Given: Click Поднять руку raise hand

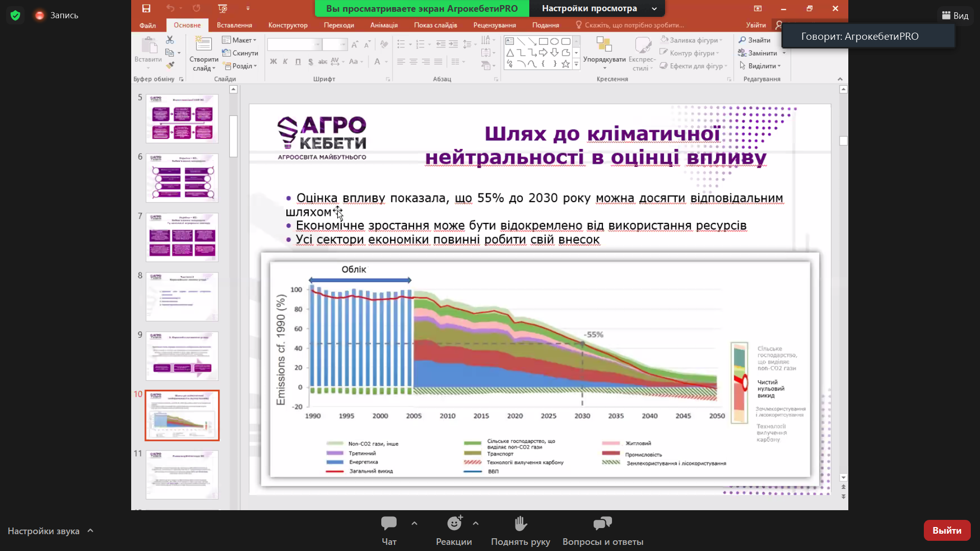Looking at the screenshot, I should [x=520, y=523].
